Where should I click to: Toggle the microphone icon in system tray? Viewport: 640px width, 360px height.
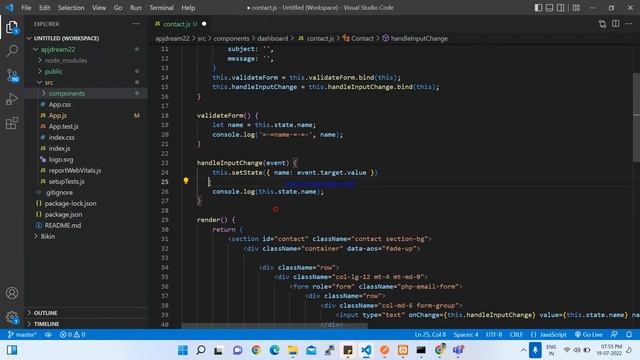click(x=535, y=350)
